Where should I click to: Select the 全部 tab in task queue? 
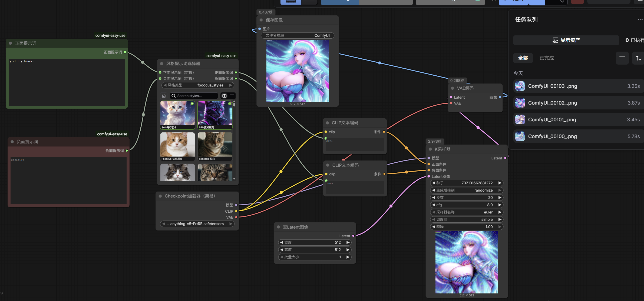tap(523, 58)
